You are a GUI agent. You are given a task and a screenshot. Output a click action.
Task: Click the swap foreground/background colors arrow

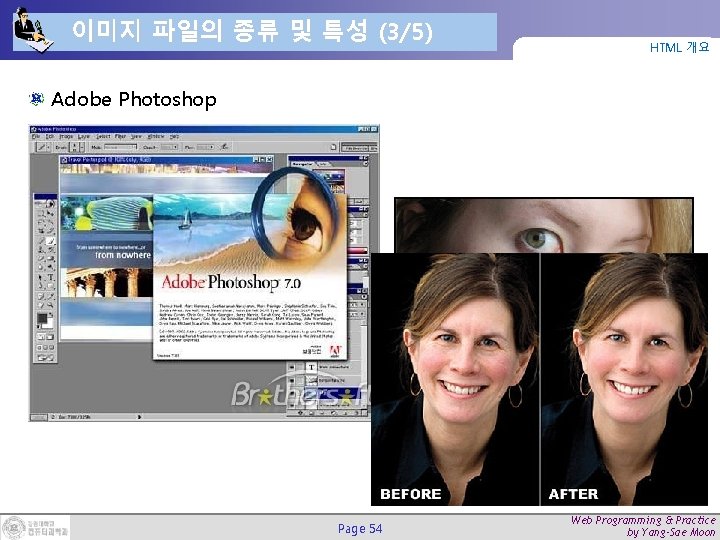[51, 314]
